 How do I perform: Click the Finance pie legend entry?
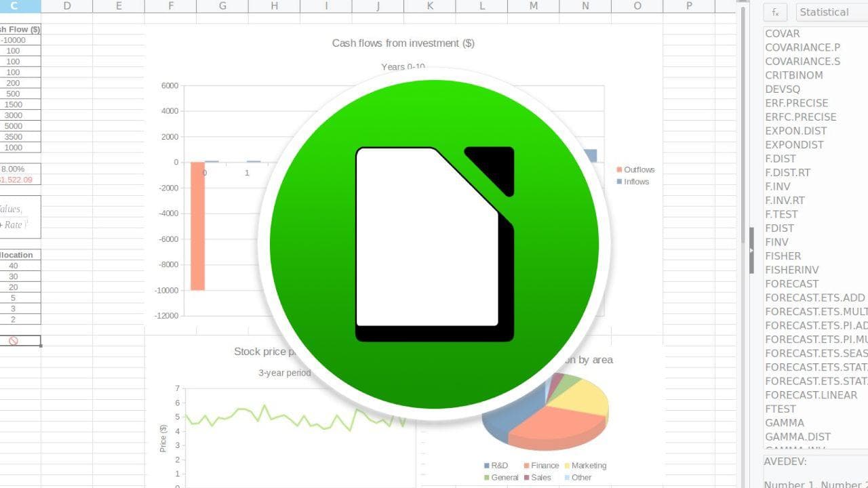pos(541,466)
